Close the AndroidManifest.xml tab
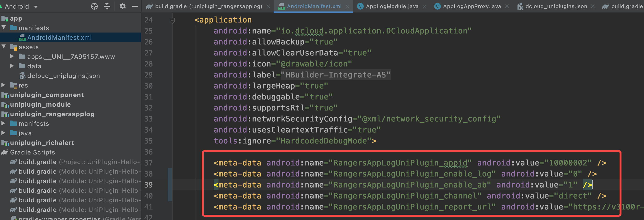Screen dimensions: 644x220 tap(347, 6)
